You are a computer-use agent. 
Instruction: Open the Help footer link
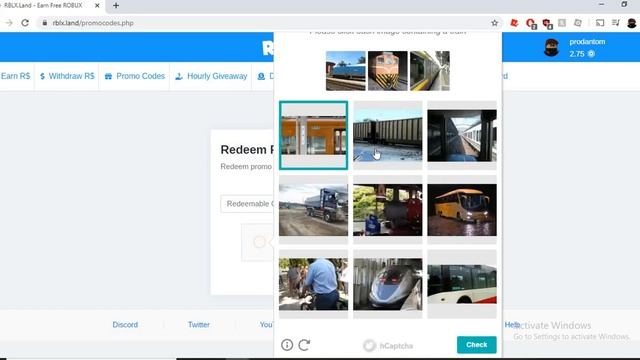pyautogui.click(x=512, y=324)
